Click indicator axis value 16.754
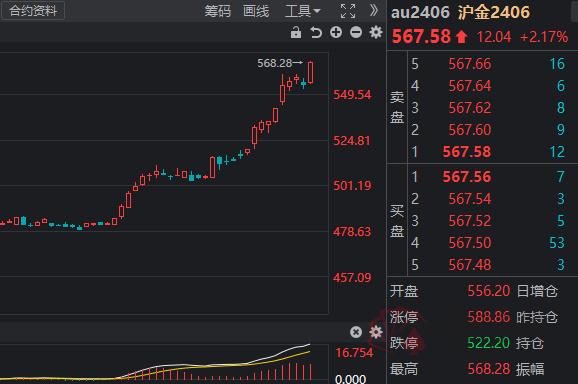The image size is (578, 384). click(x=354, y=353)
